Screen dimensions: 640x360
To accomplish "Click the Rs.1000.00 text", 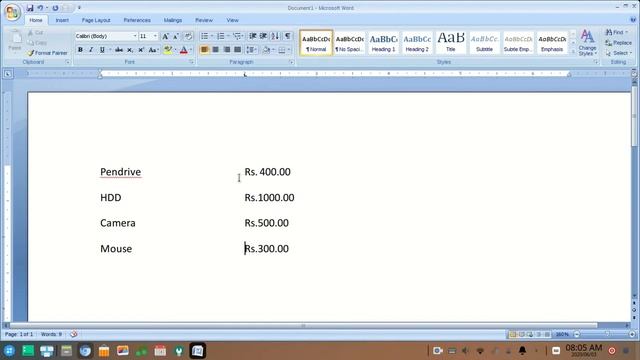I will point(269,198).
